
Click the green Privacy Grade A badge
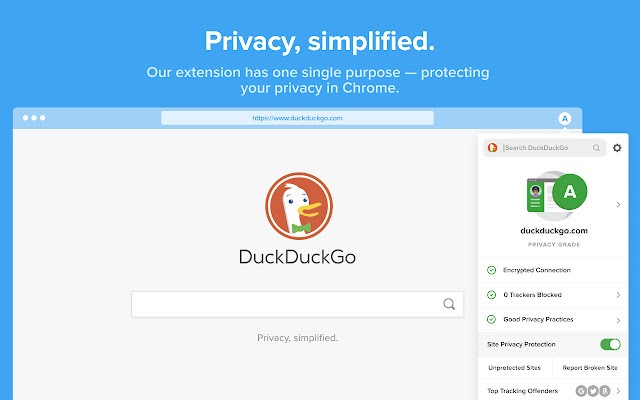(x=569, y=192)
